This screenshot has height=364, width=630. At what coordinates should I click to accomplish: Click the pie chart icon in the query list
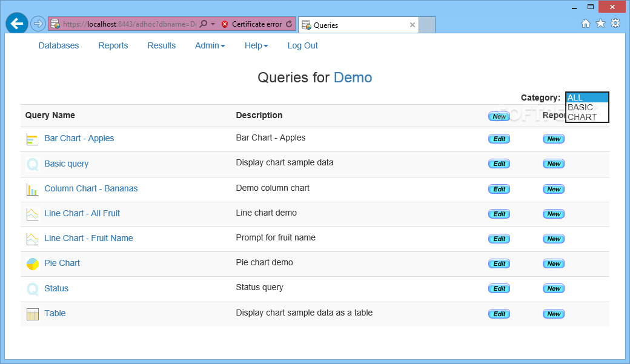(32, 264)
